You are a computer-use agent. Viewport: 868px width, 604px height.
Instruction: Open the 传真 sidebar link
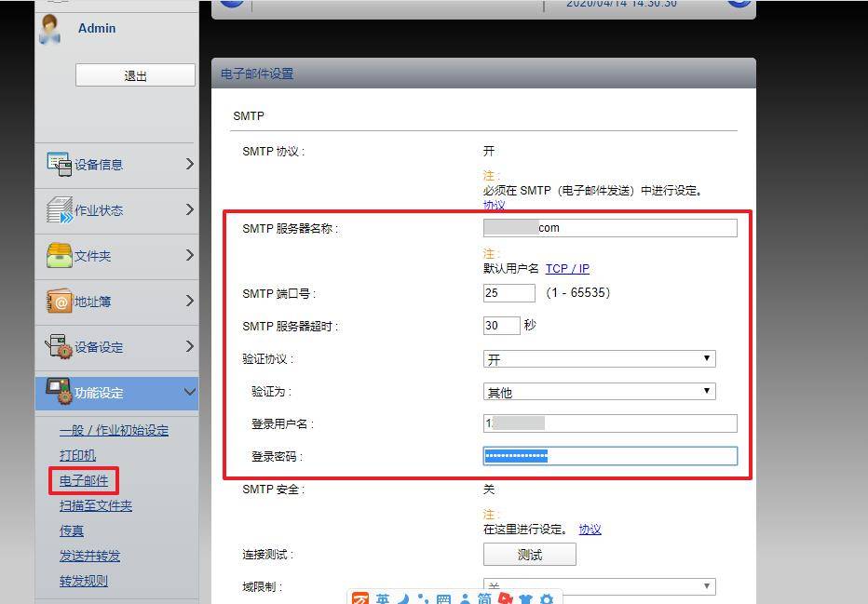point(72,530)
